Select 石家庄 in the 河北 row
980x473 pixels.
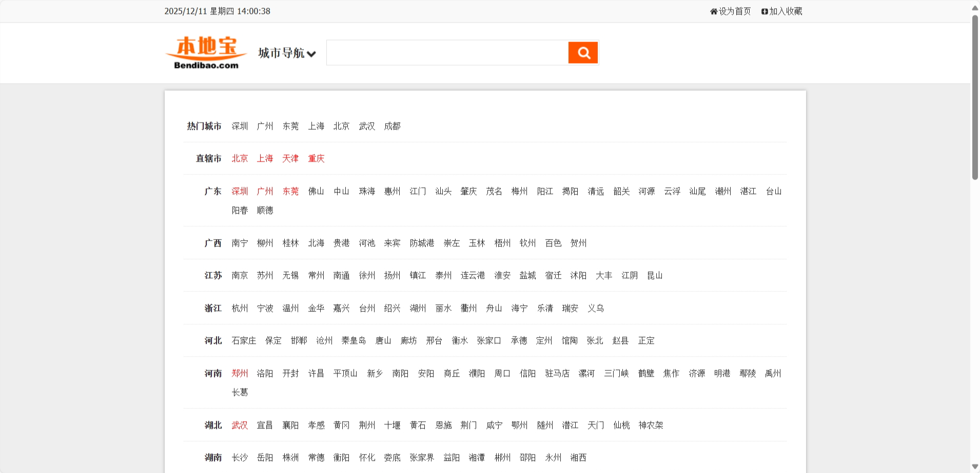(244, 341)
